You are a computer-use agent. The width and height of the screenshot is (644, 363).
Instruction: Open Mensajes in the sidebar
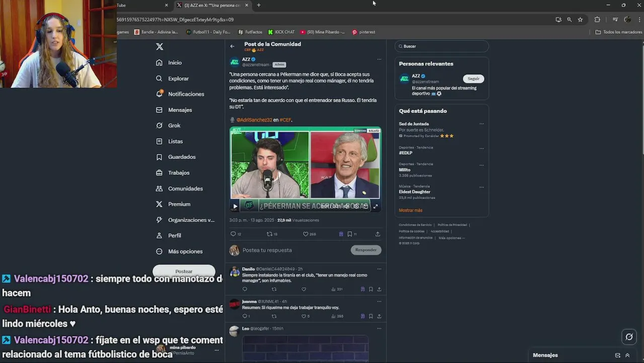coord(174,110)
